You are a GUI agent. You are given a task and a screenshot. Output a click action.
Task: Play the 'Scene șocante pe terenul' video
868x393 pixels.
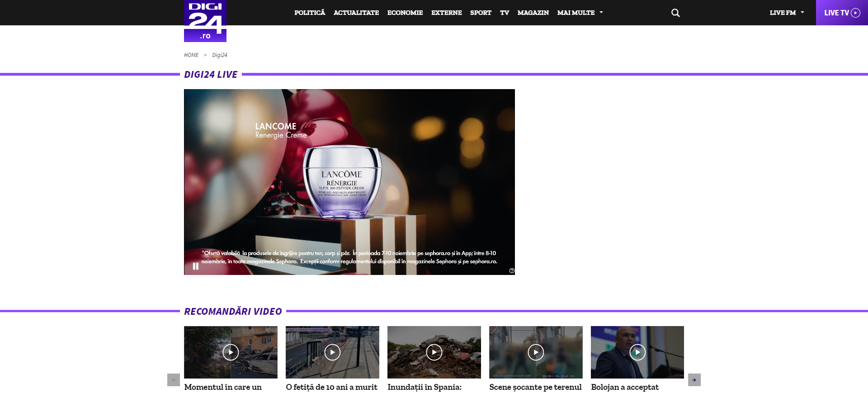coord(536,352)
